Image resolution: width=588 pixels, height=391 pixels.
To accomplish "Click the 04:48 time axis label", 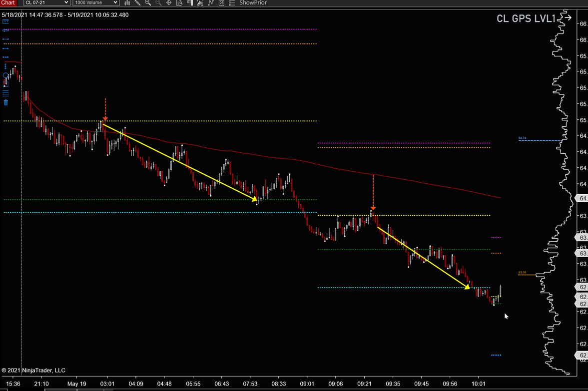I will (x=164, y=384).
